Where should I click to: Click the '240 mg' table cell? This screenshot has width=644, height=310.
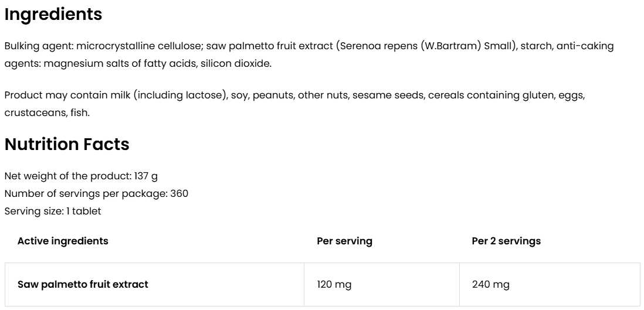coord(490,285)
